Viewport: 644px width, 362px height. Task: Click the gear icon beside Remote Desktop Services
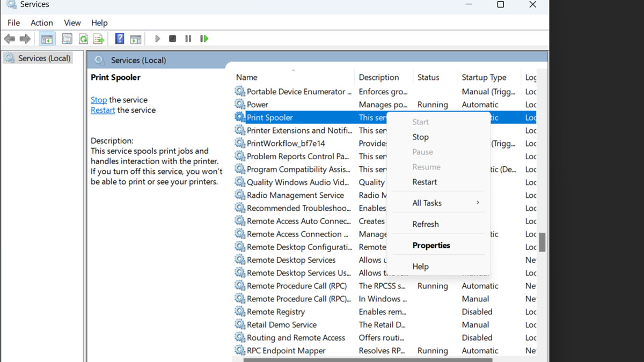[x=240, y=260]
